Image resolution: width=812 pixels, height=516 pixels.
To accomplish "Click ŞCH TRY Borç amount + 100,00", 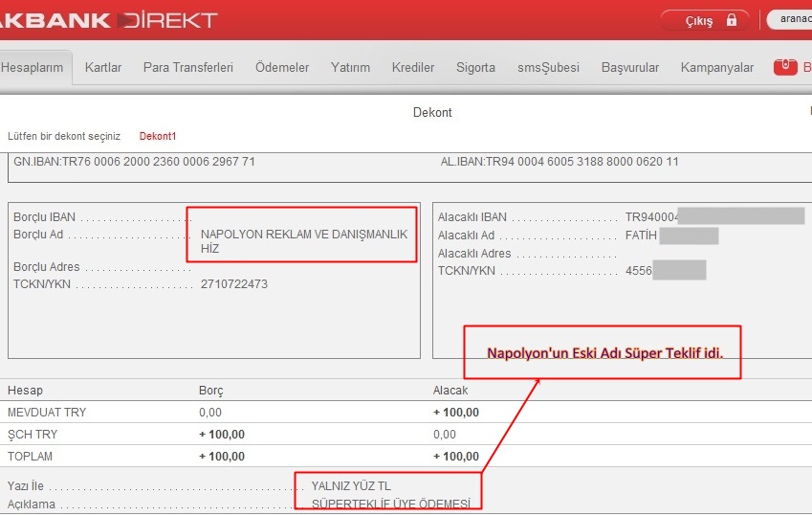I will 222,434.
